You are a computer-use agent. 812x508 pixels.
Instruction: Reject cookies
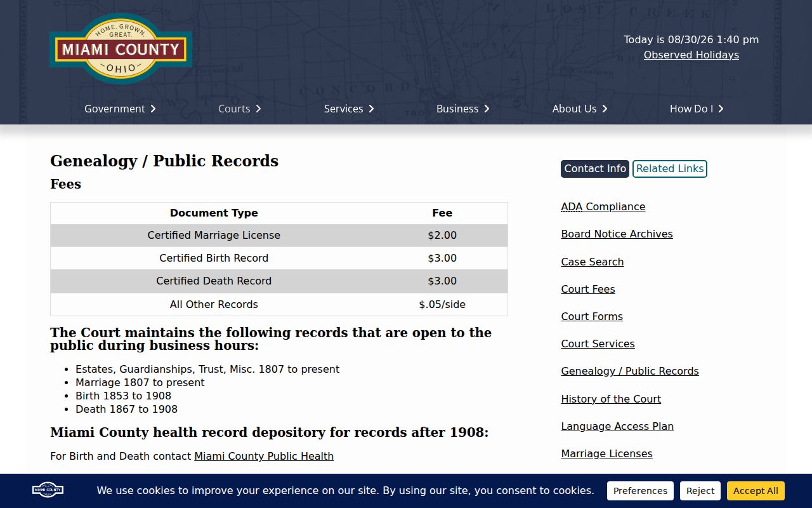coord(700,491)
